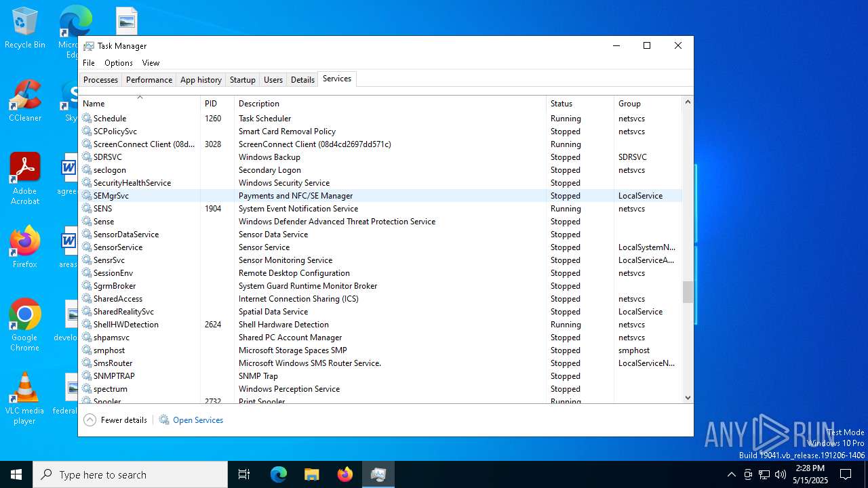Switch to the Performance tab
The image size is (868, 488).
point(149,79)
